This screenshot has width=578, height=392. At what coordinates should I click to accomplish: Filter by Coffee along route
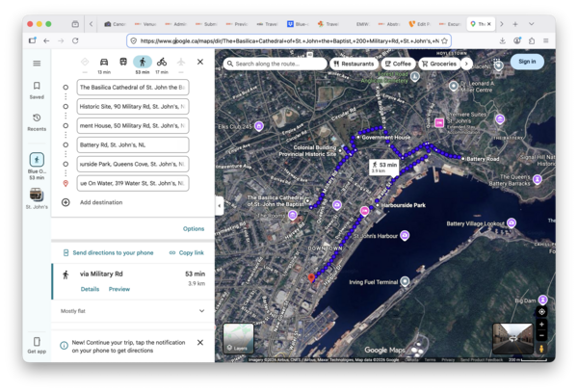(398, 64)
